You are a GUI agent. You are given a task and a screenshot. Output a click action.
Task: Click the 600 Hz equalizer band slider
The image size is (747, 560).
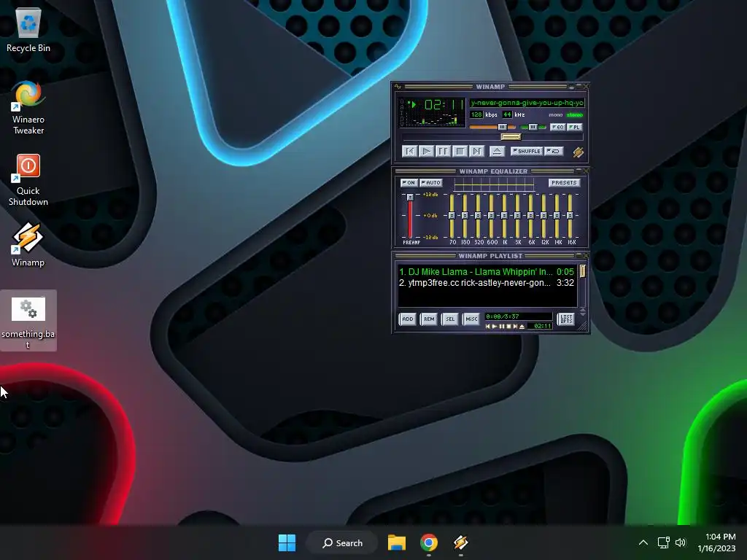point(491,216)
